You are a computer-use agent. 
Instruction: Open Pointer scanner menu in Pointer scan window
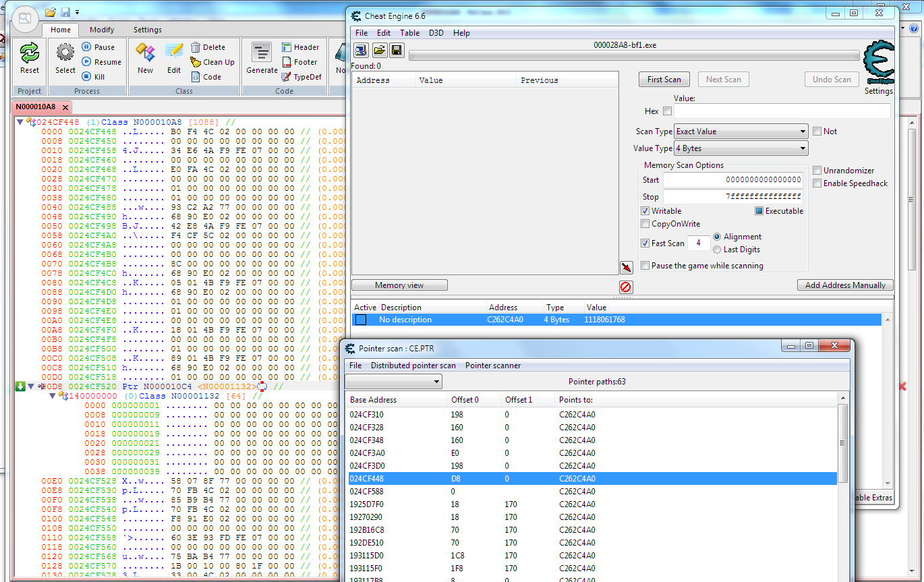coord(493,366)
